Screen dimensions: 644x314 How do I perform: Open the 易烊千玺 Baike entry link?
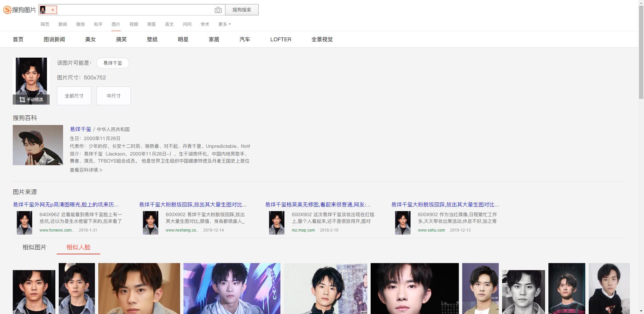click(x=80, y=129)
